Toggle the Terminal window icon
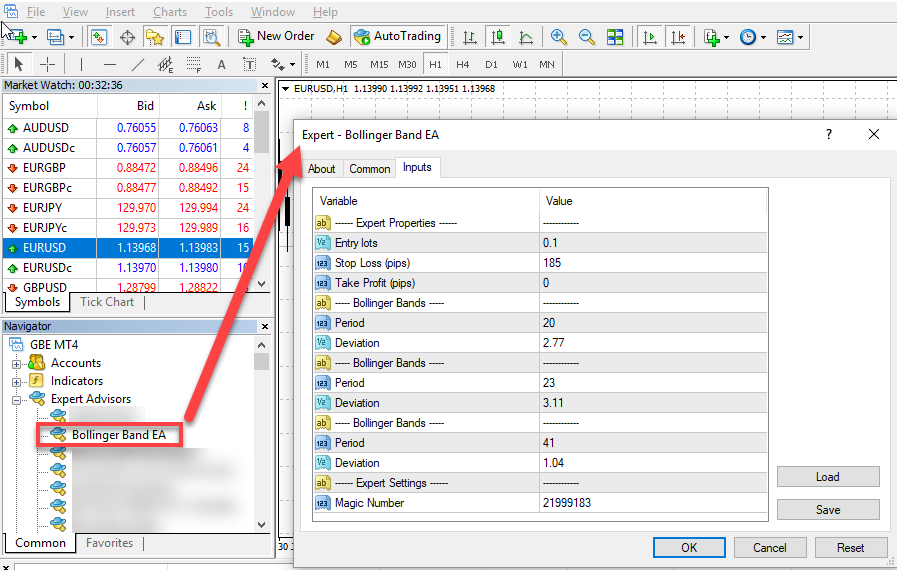Viewport: 897px width, 570px height. point(183,37)
